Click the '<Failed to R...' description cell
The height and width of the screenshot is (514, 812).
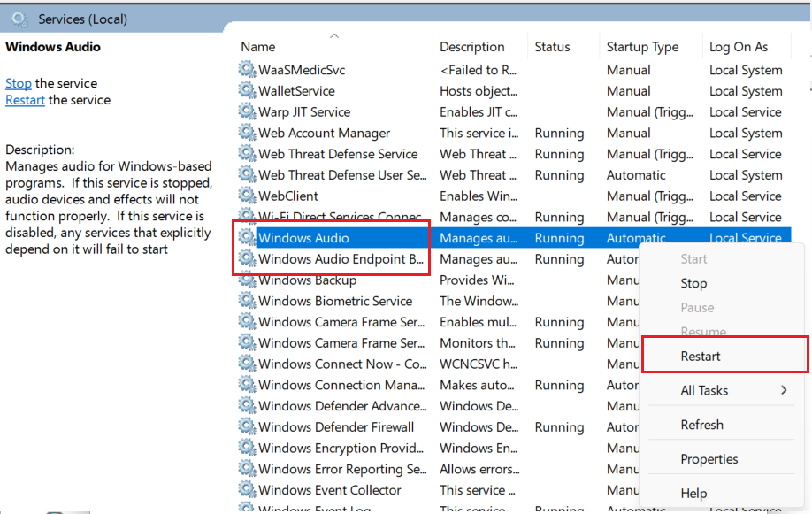(x=478, y=70)
